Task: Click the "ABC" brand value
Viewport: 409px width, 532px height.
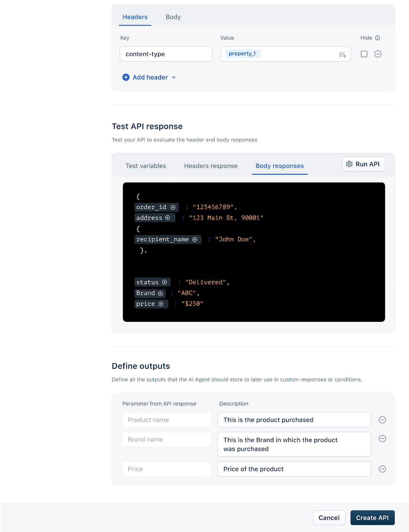Action: 187,293
